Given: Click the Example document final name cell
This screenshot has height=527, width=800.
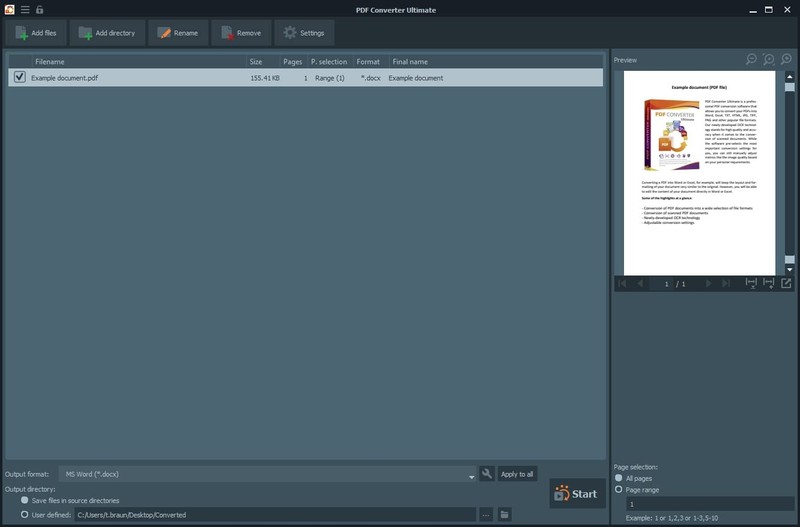Looking at the screenshot, I should [416, 78].
